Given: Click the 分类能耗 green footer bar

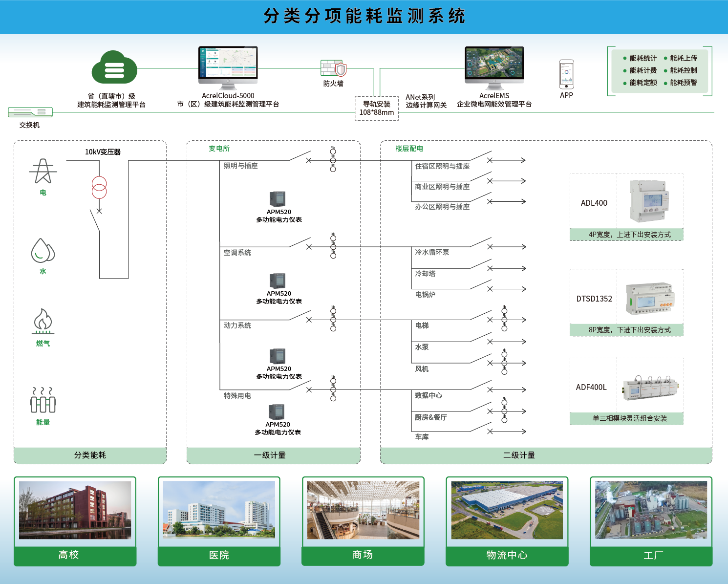Looking at the screenshot, I should click(x=90, y=455).
